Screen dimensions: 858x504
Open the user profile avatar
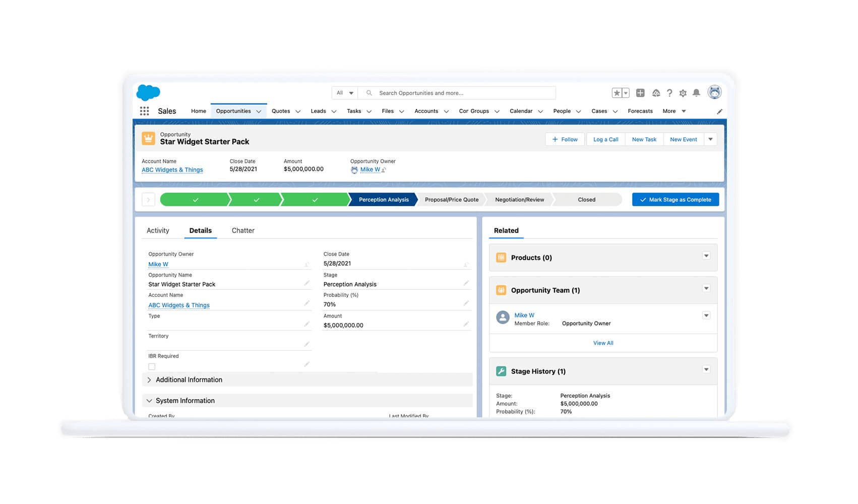(714, 92)
